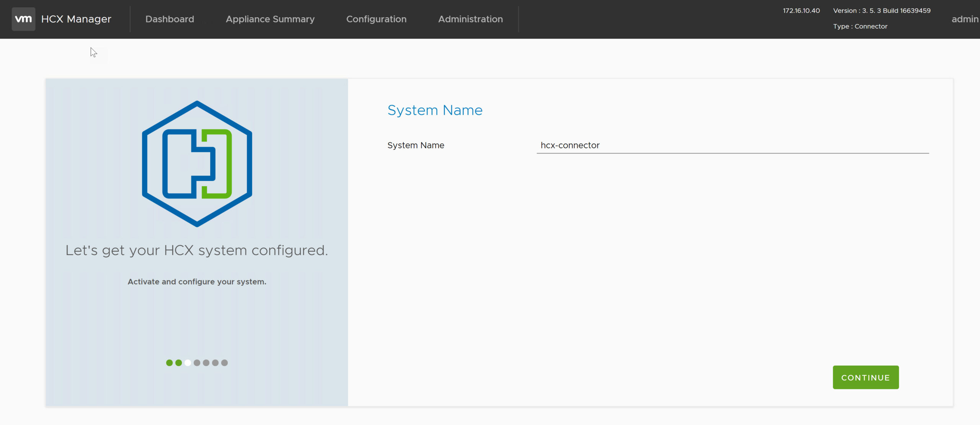Screen dimensions: 980x425
Task: Select the first green step dot
Action: pyautogui.click(x=169, y=363)
